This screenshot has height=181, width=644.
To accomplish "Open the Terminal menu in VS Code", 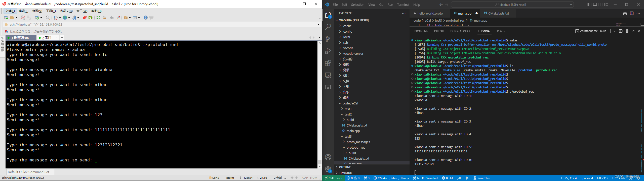I will (403, 5).
